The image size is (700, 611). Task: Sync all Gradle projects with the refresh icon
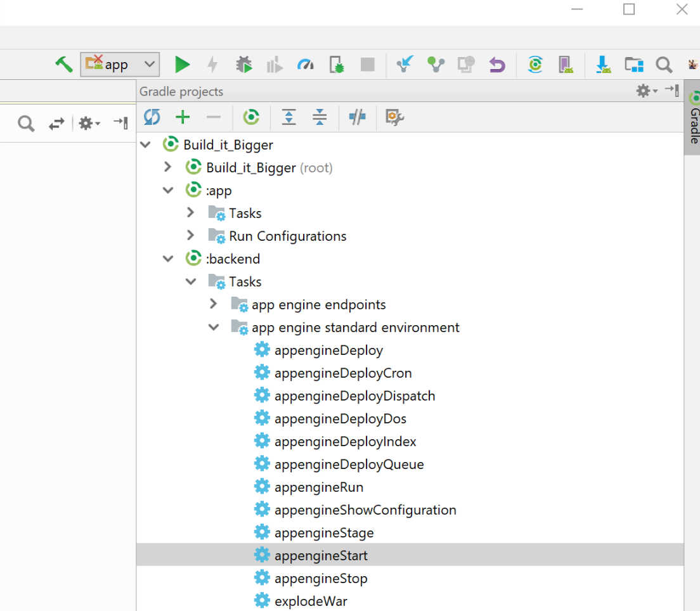[x=152, y=117]
